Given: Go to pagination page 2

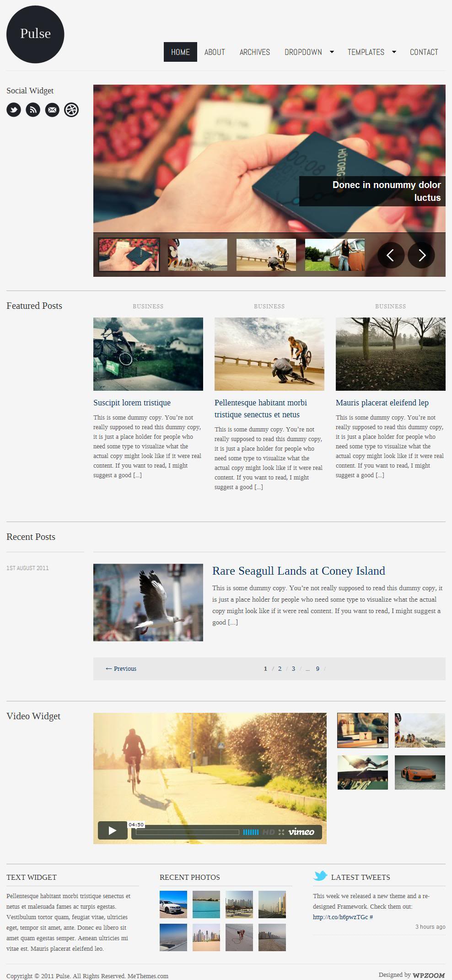Looking at the screenshot, I should tap(280, 669).
